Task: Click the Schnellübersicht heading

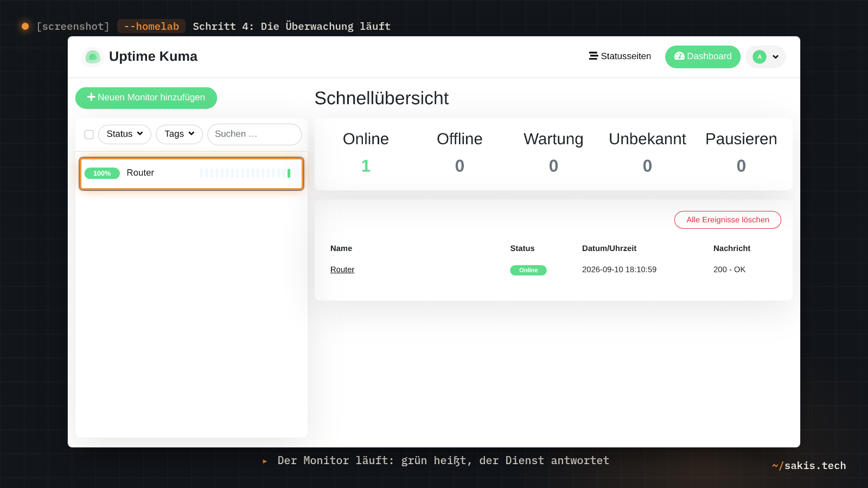Action: pos(381,98)
